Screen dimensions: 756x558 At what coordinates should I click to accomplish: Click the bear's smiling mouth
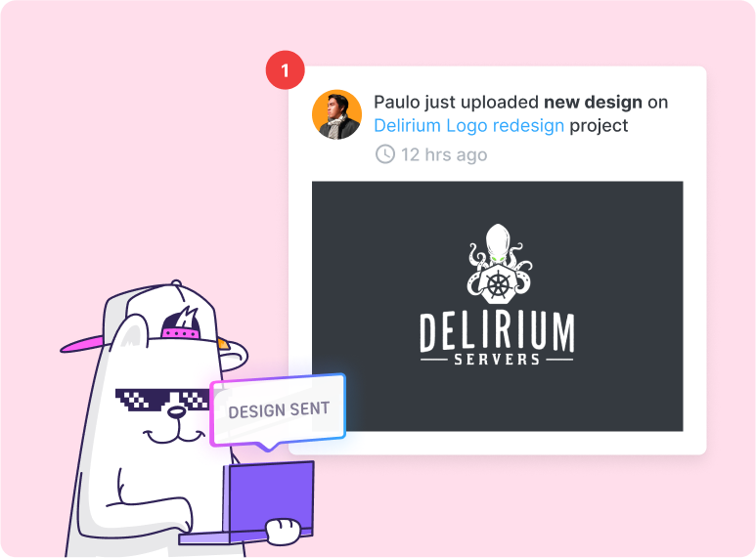point(173,437)
